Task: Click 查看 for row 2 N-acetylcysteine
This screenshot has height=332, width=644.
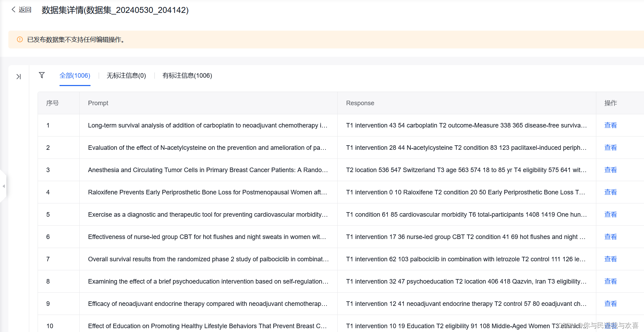Action: (x=611, y=148)
